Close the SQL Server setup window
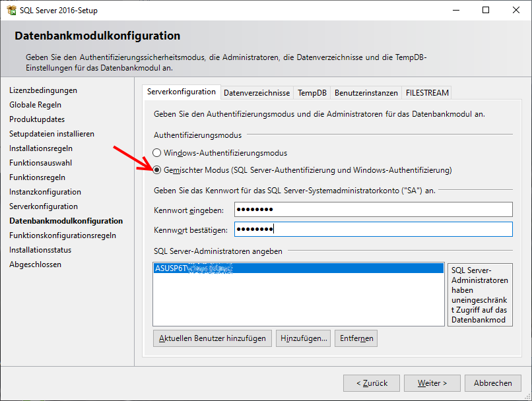The image size is (532, 401). tap(516, 10)
